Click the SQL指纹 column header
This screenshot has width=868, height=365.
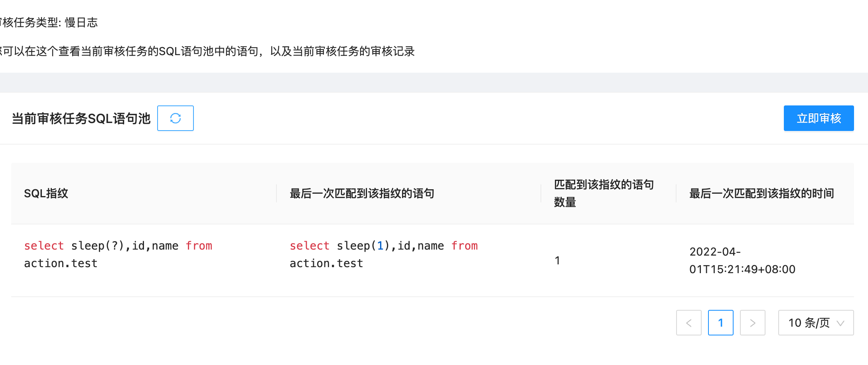click(46, 193)
